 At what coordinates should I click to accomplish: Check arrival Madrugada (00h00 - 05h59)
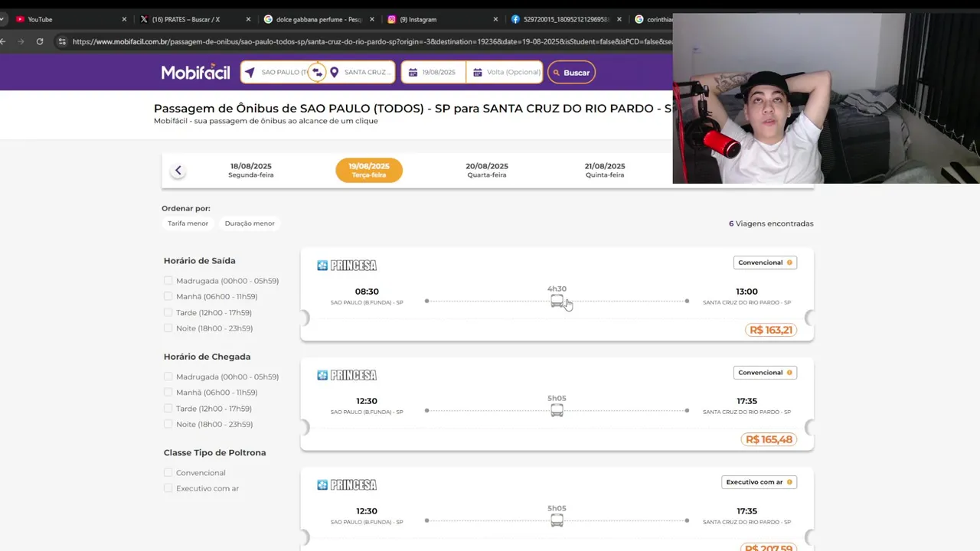[168, 377]
